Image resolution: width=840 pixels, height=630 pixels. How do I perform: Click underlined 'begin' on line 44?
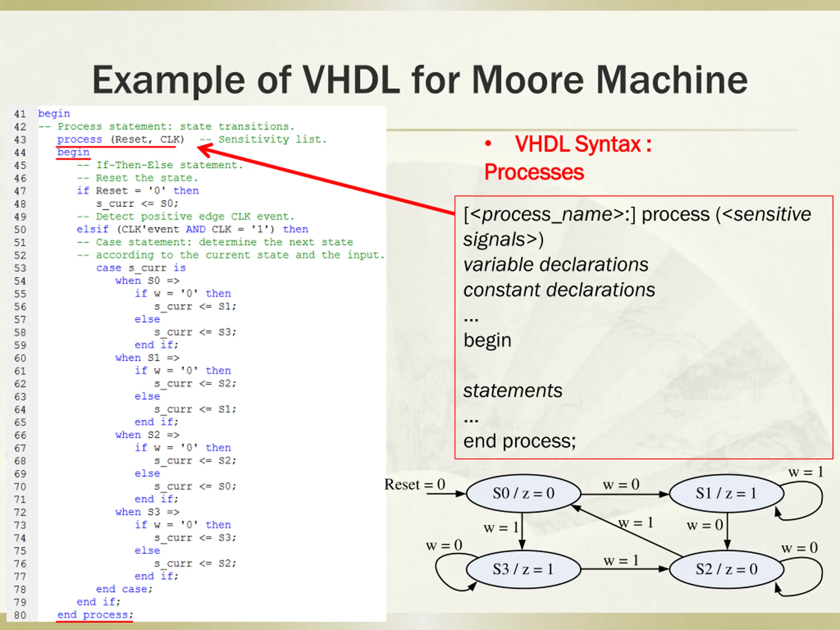[73, 152]
